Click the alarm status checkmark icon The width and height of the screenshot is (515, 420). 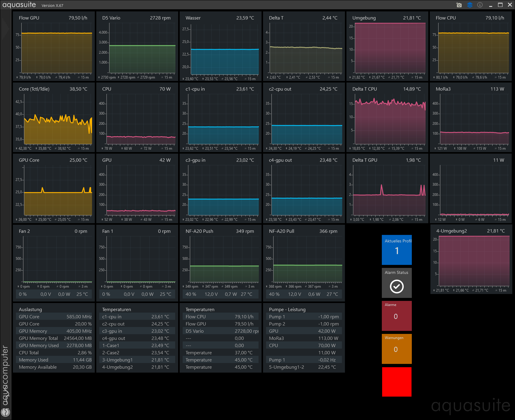(x=397, y=286)
